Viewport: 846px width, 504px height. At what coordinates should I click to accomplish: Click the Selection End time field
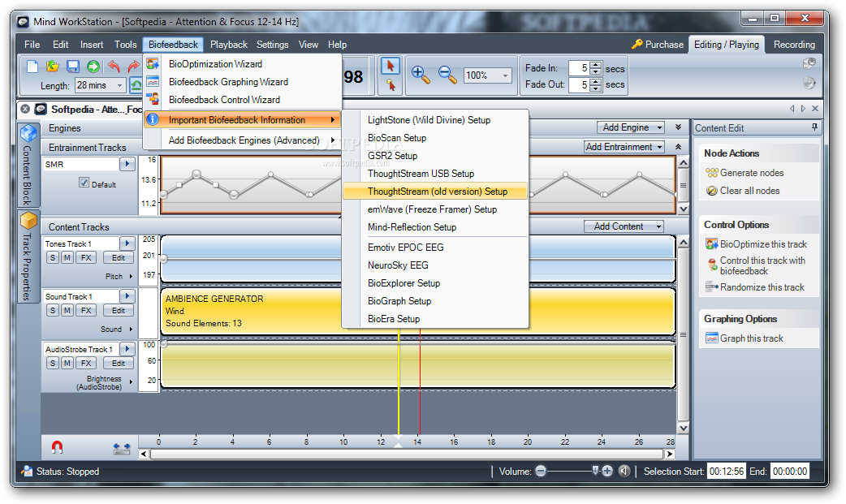click(790, 471)
